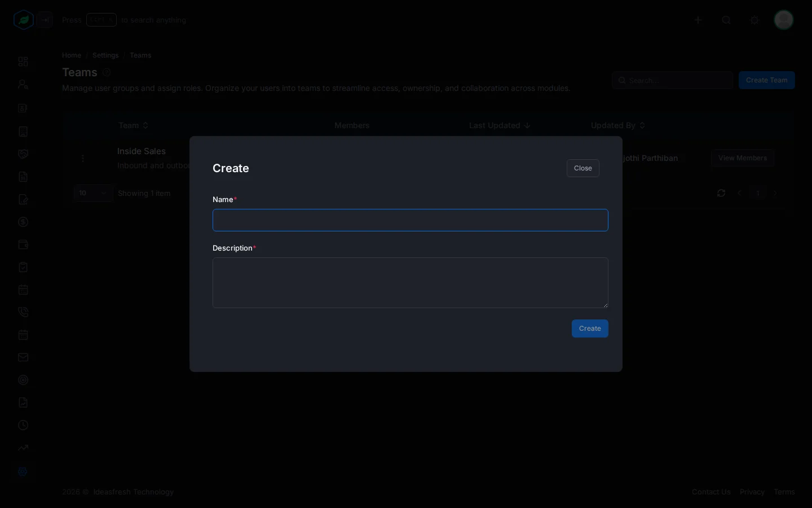Open the target goals icon in sidebar
This screenshot has width=812, height=508.
23,380
